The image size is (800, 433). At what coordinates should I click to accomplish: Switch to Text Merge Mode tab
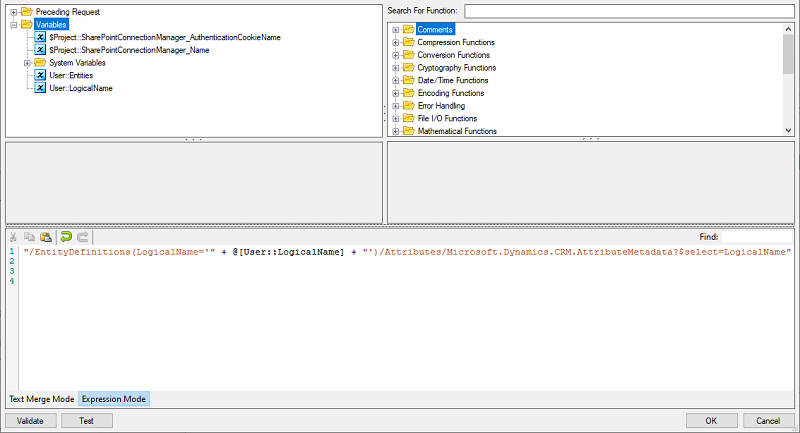(41, 399)
